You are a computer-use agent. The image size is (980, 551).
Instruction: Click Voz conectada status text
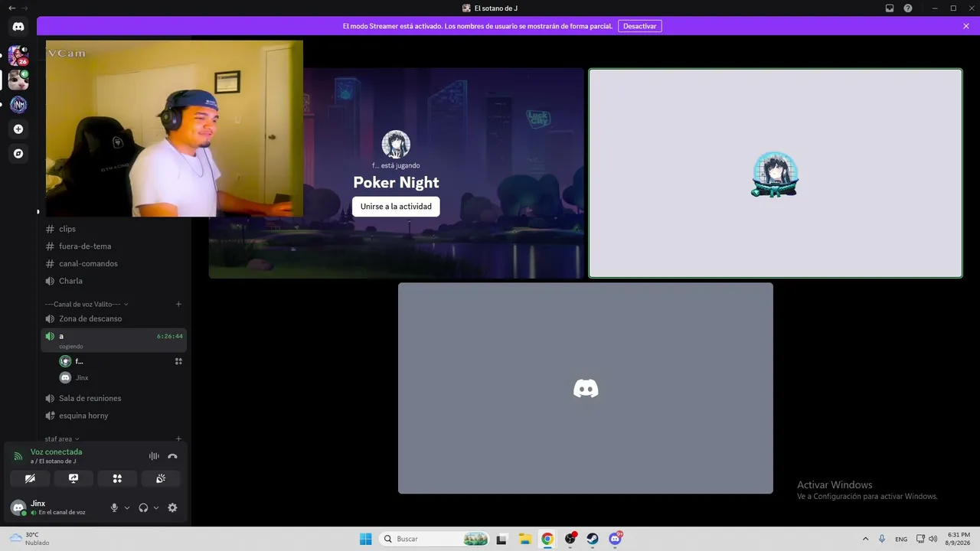pyautogui.click(x=56, y=452)
